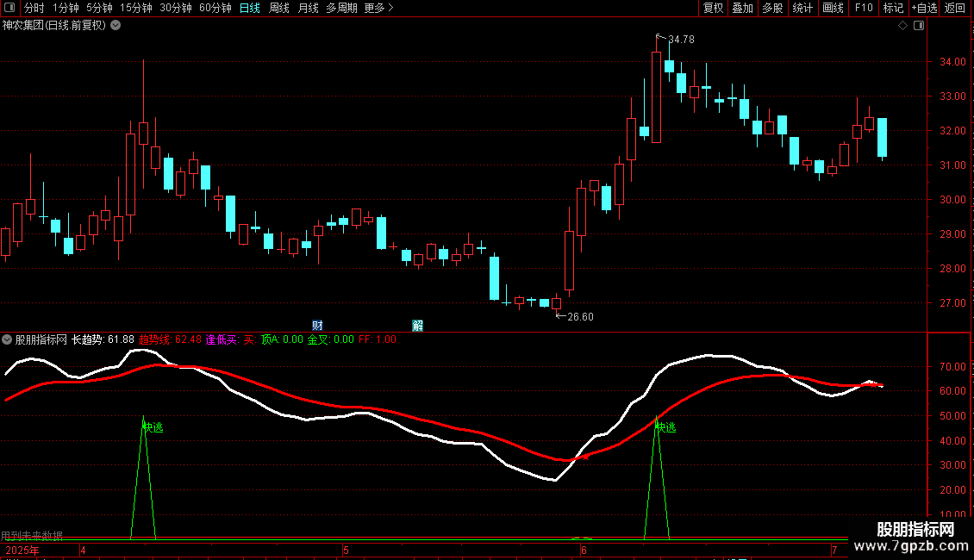Switch to 周线 weekly chart
The image size is (974, 560).
[x=279, y=8]
